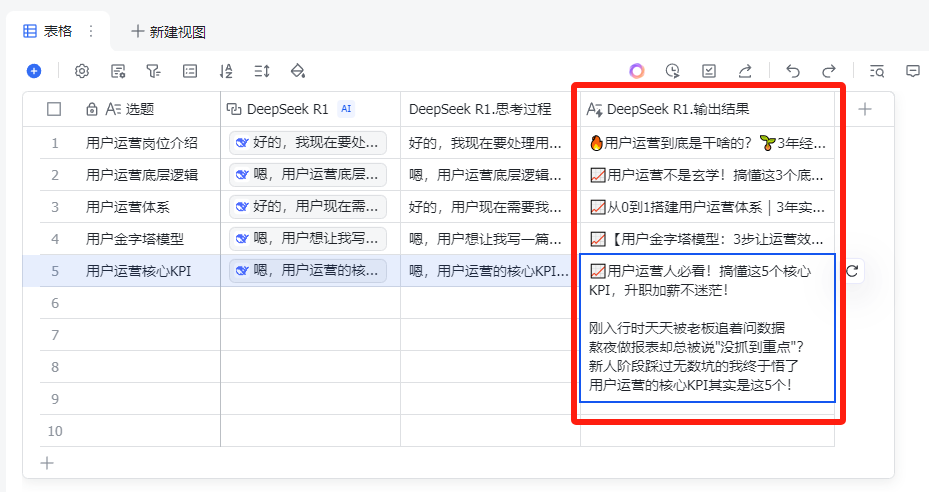Select cell 用户运营底层逻辑
The width and height of the screenshot is (929, 492).
pos(142,175)
